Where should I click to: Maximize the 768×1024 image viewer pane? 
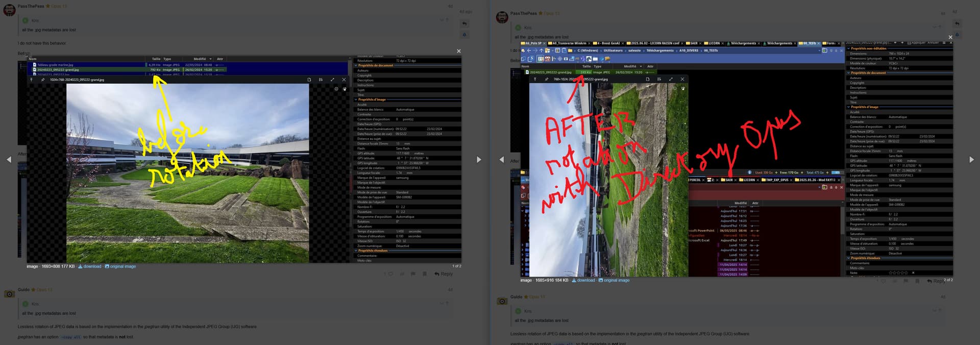tap(671, 79)
